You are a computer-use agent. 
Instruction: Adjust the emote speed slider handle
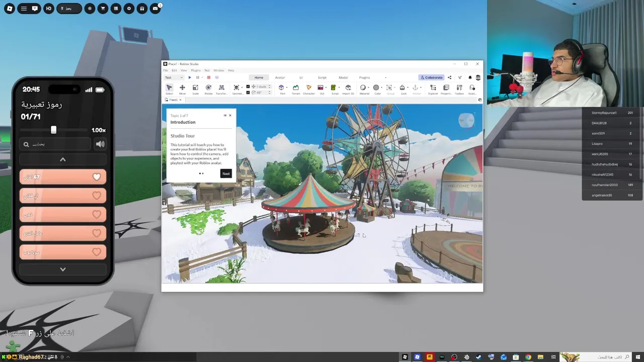coord(53,130)
